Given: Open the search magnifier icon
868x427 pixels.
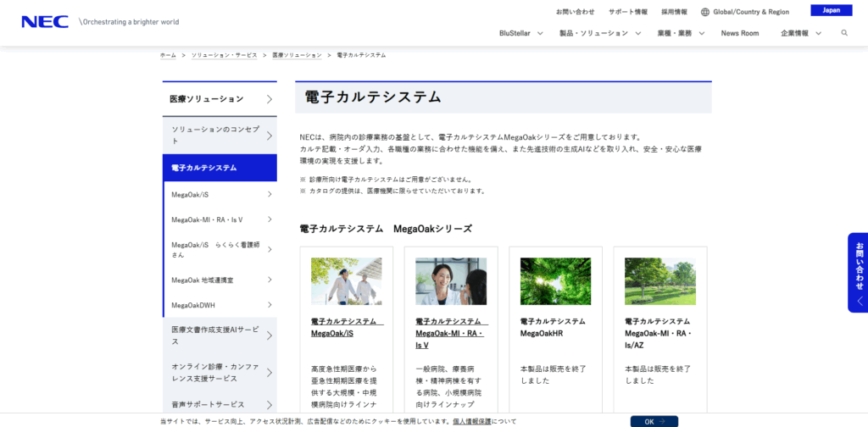Looking at the screenshot, I should click(x=844, y=33).
